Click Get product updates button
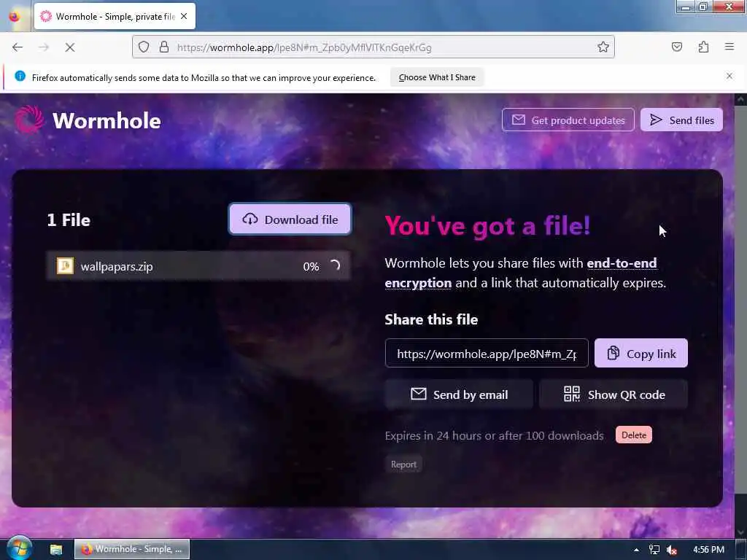 click(568, 120)
